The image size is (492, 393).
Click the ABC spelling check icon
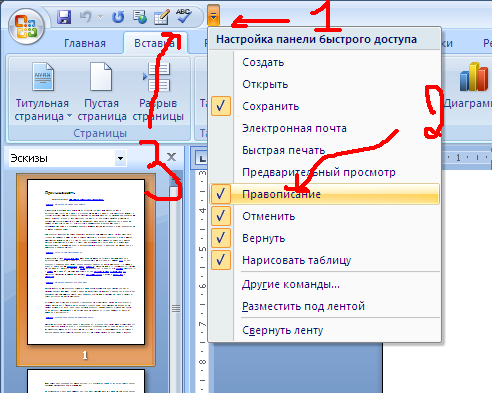pos(184,16)
